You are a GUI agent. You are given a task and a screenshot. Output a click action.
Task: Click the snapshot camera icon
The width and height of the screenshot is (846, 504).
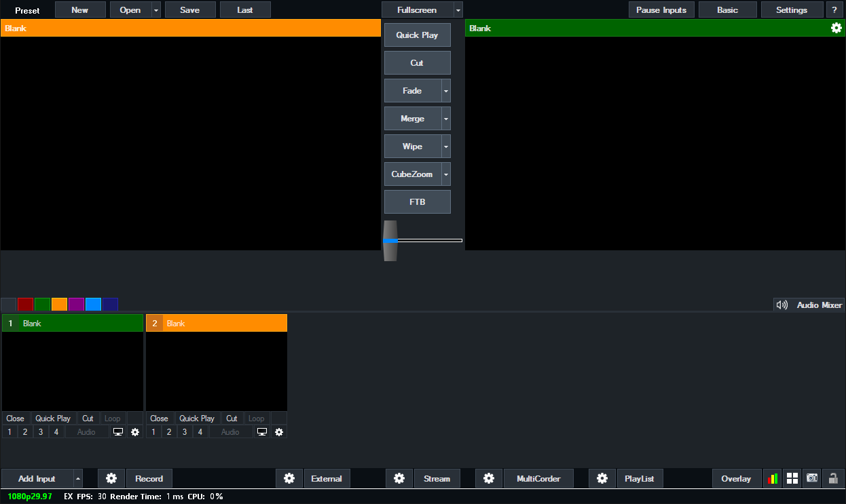coord(812,478)
